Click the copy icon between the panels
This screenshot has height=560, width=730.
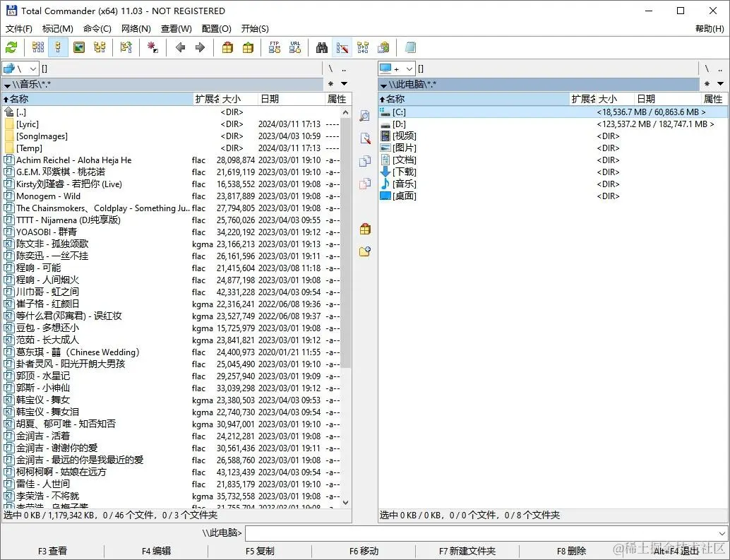click(x=365, y=161)
